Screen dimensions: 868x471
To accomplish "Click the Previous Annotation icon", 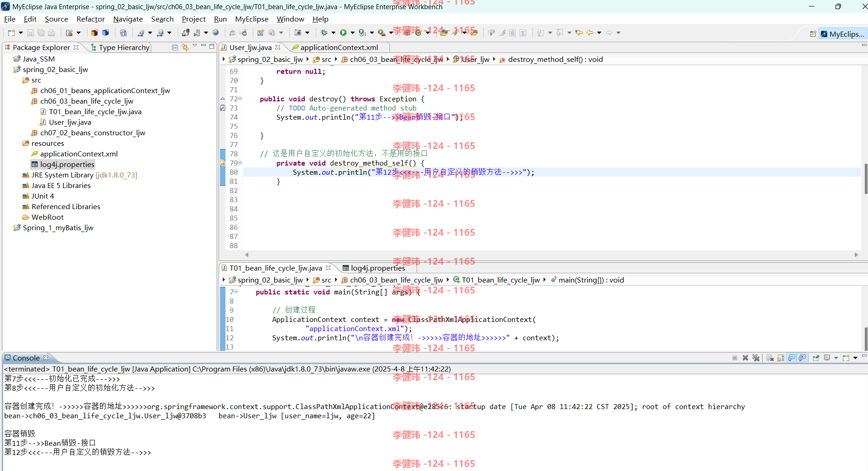I will (559, 33).
